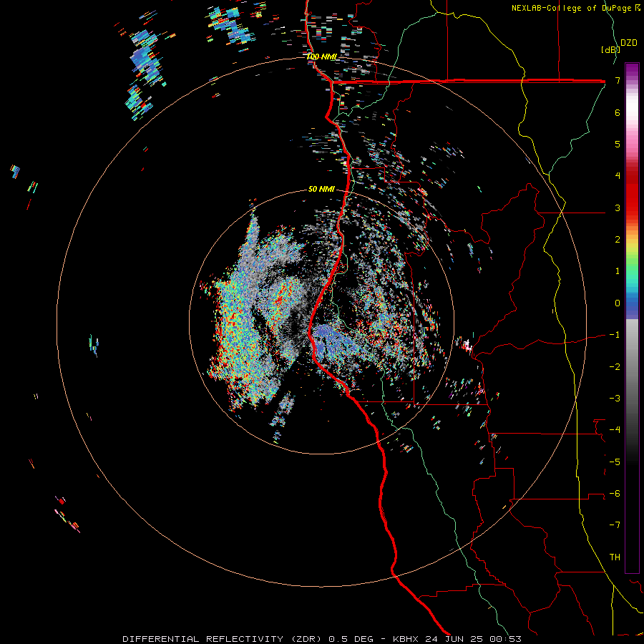This screenshot has width=644, height=644.
Task: Click the color scale value -1
Action: [615, 335]
